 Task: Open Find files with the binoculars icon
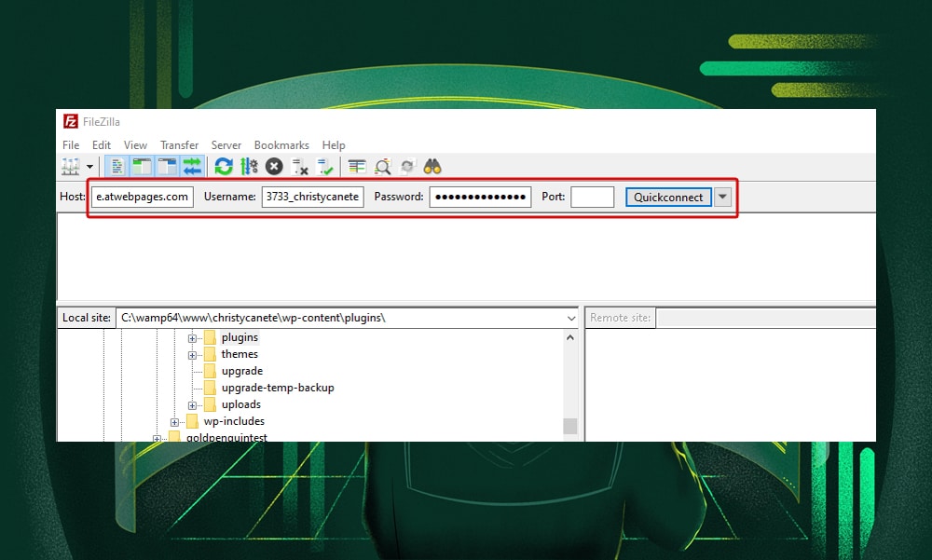point(432,166)
